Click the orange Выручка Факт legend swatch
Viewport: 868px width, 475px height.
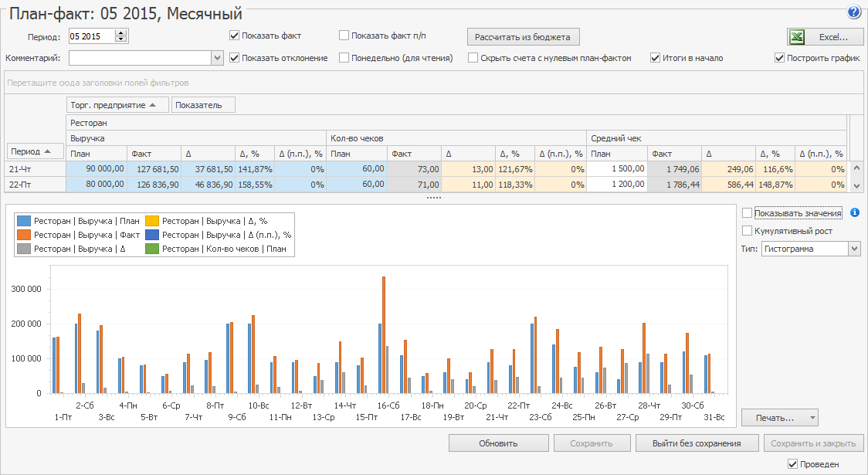click(x=25, y=235)
